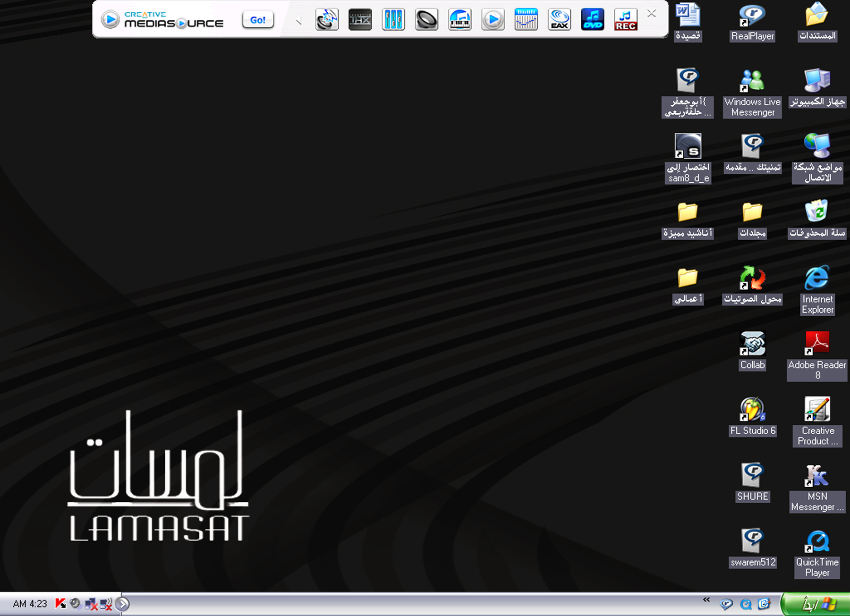The height and width of the screenshot is (616, 850).
Task: Open the swarem512 media file
Action: (753, 549)
